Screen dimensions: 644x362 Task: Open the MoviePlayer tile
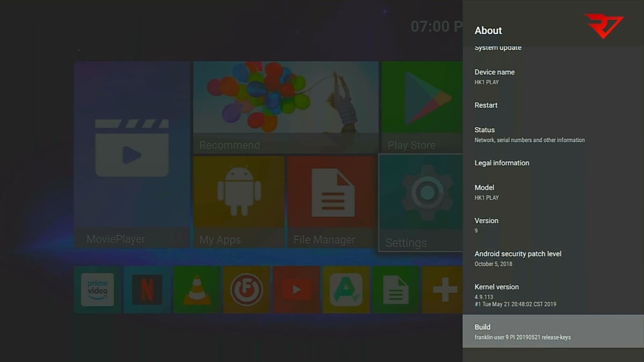(x=133, y=154)
